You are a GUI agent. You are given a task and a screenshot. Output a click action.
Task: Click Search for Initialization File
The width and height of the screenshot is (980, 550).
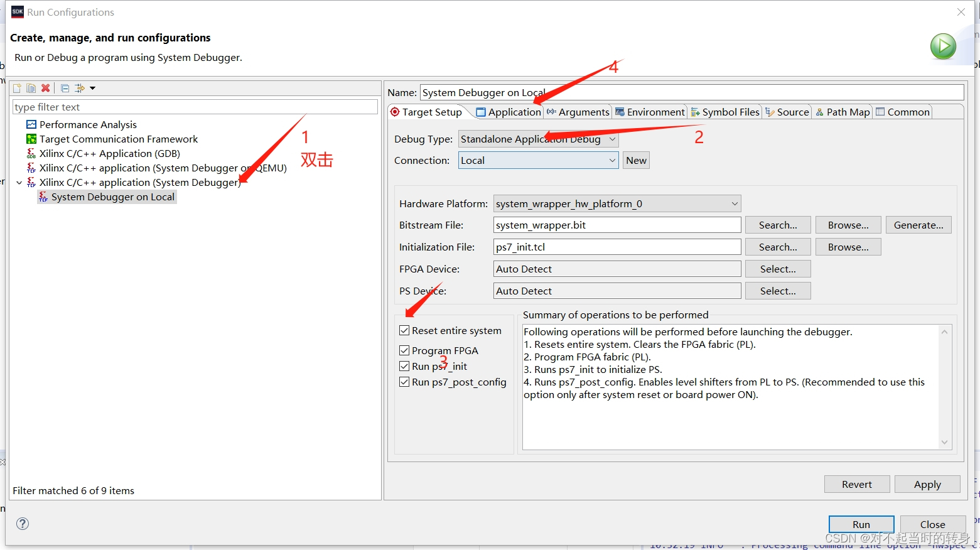(x=778, y=247)
